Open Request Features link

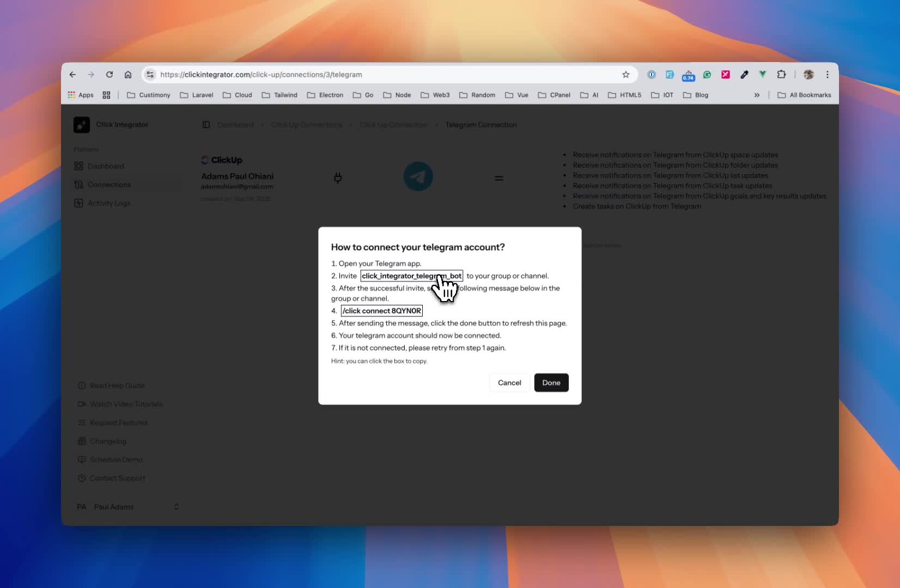click(113, 422)
